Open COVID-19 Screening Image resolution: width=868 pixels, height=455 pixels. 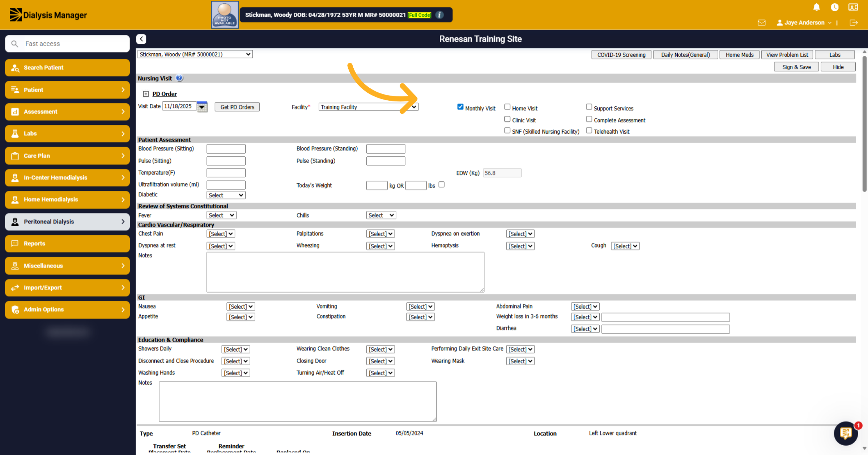[621, 55]
